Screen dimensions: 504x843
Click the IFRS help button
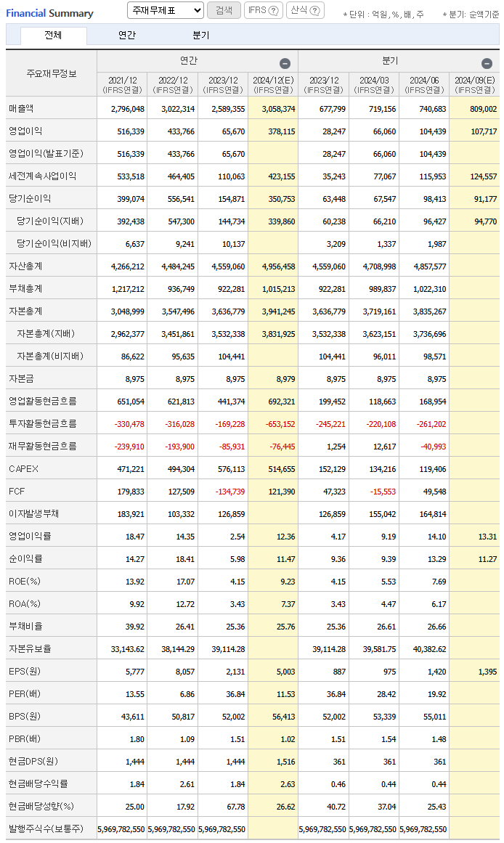[264, 10]
